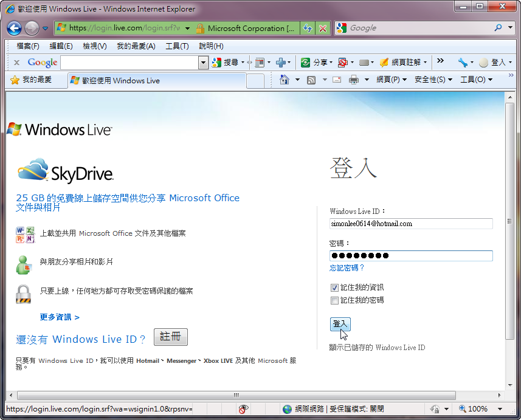This screenshot has width=521, height=420.
Task: Open the 檢視(V) menu
Action: 95,46
